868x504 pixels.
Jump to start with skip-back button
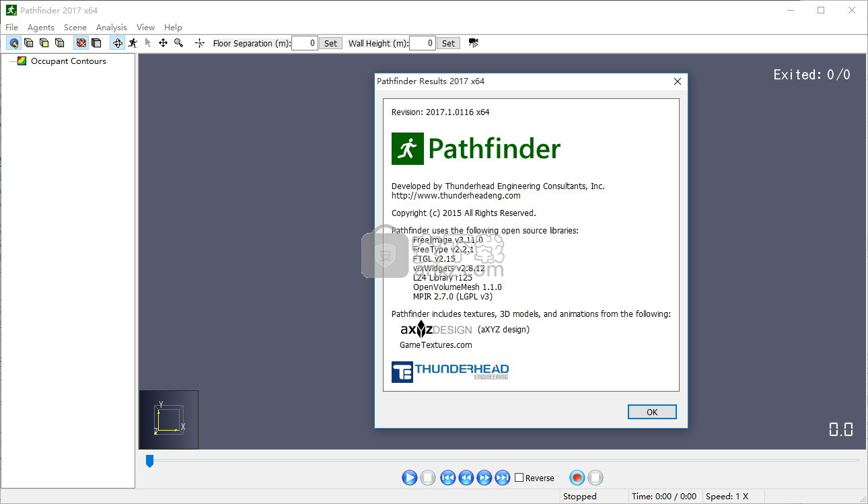pyautogui.click(x=447, y=478)
